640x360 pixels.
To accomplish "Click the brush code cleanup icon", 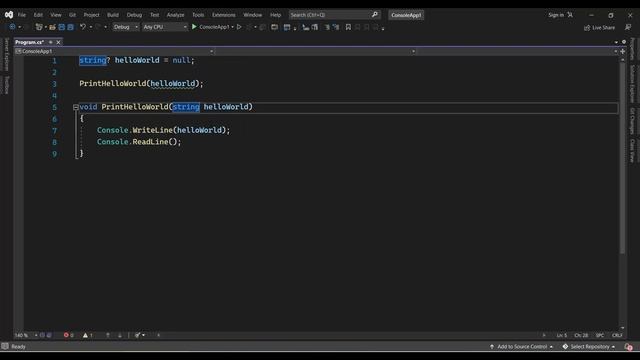I will click(138, 335).
